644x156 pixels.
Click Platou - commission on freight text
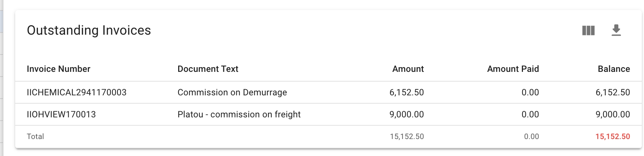239,114
